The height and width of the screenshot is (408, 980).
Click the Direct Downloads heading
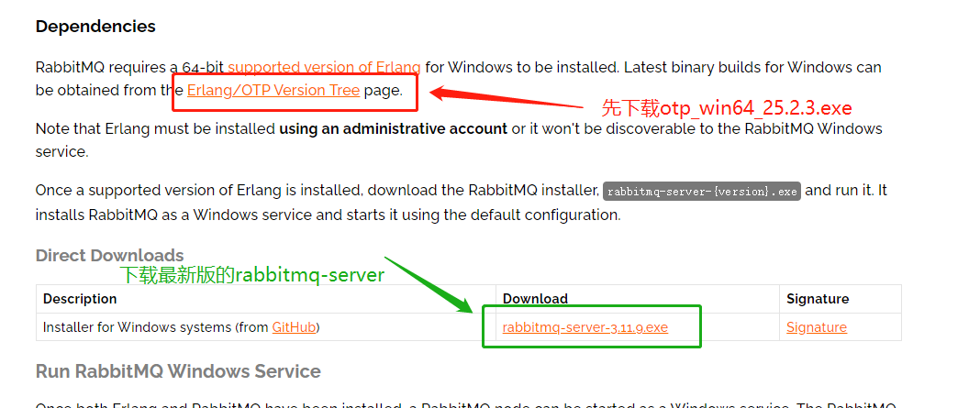point(109,255)
